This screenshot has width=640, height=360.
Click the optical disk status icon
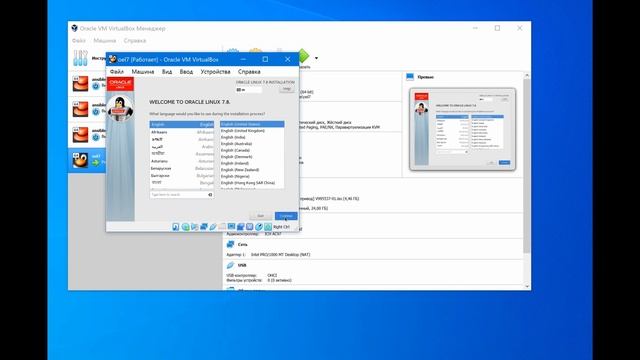[185, 227]
